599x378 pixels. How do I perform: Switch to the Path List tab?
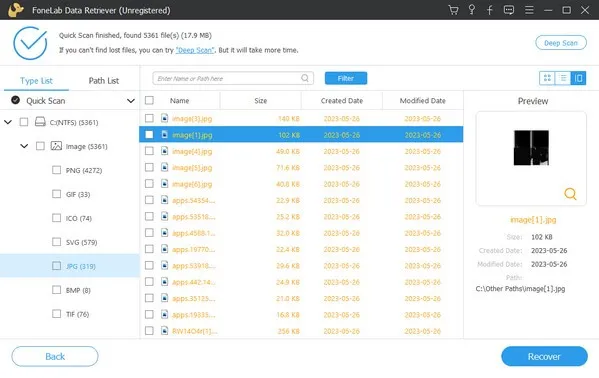point(104,81)
